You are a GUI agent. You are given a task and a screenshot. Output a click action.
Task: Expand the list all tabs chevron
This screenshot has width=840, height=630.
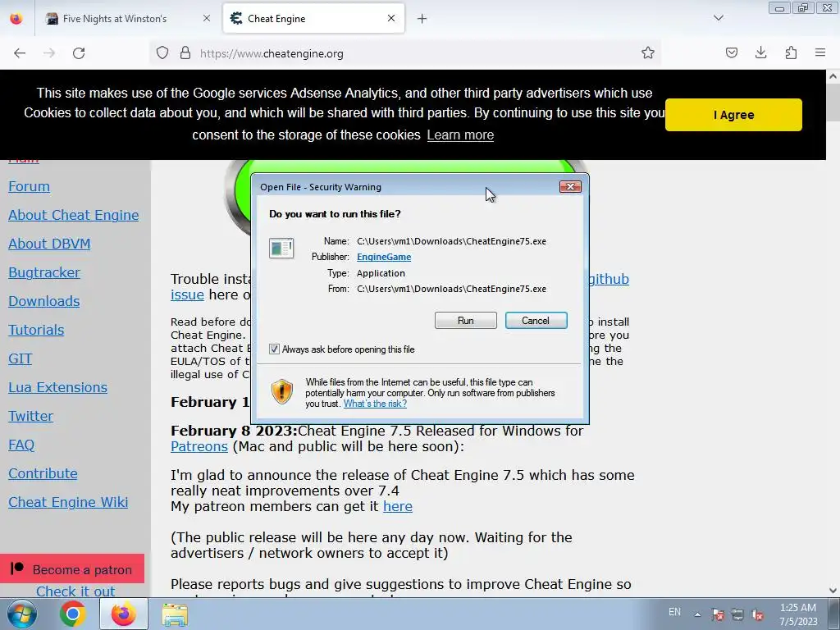point(719,18)
